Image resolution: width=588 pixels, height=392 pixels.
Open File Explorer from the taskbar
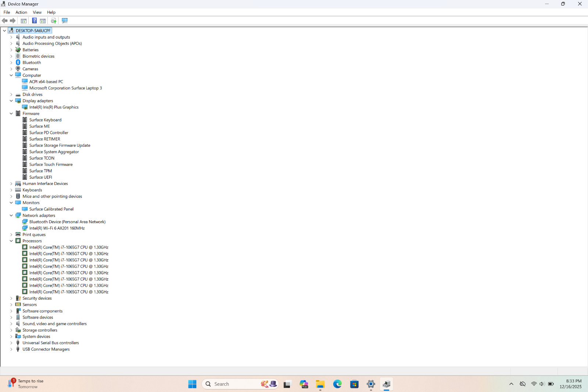[320, 384]
